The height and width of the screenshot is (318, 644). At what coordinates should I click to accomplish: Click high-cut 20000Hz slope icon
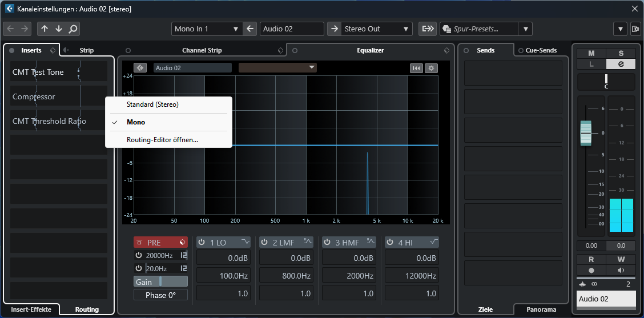pos(184,256)
